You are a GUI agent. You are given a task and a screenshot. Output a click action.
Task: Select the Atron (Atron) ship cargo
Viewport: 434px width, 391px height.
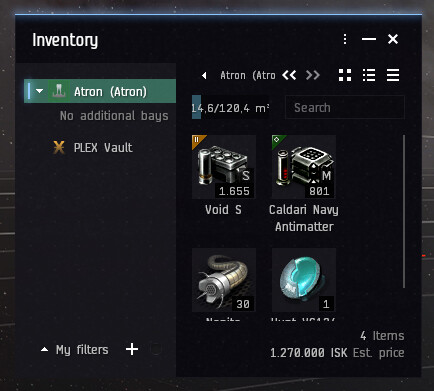coord(100,91)
